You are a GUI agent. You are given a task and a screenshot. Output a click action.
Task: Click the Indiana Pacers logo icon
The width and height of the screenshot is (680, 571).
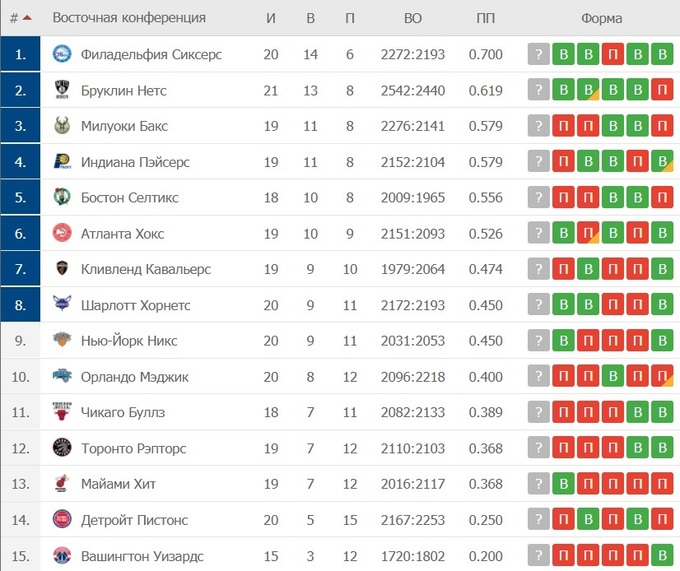[x=62, y=162]
